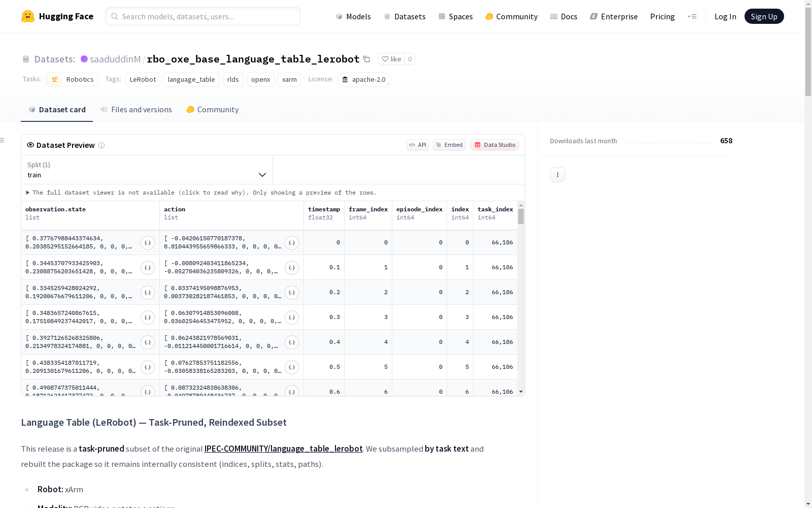Viewport: 812px width, 508px height.
Task: Open the three-dot options menu under Downloads
Action: tap(558, 175)
